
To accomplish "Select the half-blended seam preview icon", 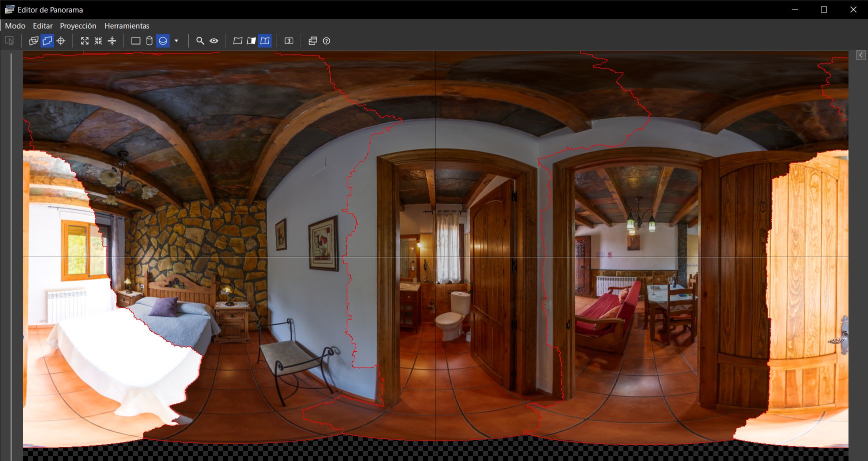I will coord(251,41).
